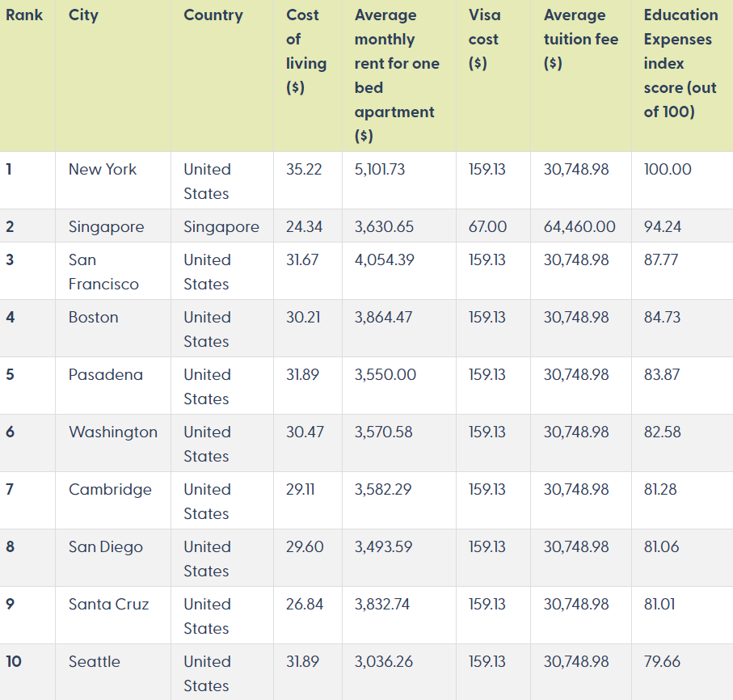Select the 'Santa Cruz' city cell
733x700 pixels.
108,604
